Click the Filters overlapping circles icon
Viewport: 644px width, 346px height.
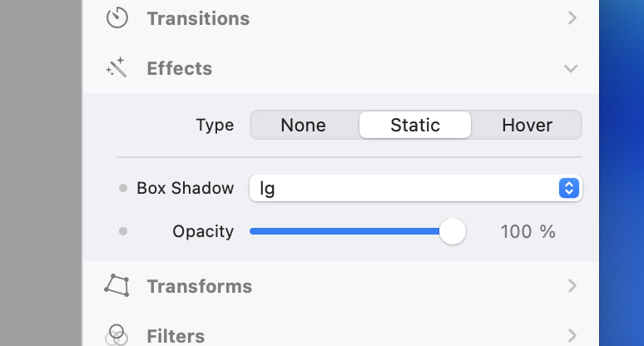[x=116, y=335]
